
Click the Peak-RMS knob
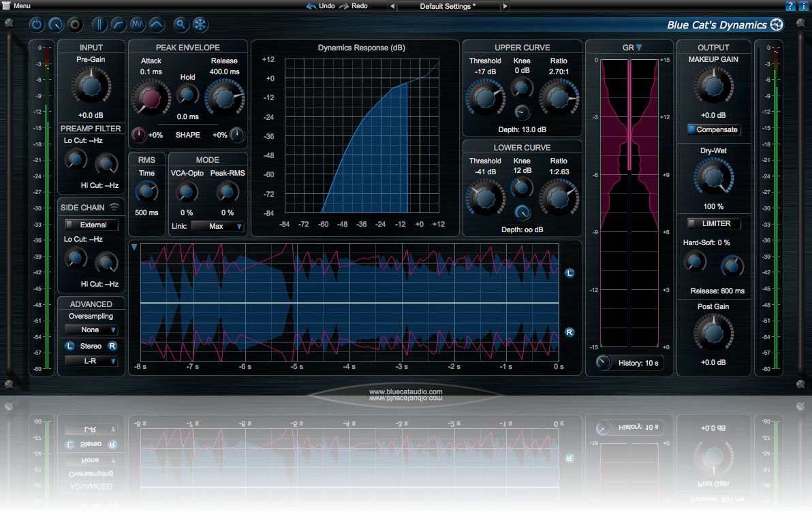click(227, 192)
